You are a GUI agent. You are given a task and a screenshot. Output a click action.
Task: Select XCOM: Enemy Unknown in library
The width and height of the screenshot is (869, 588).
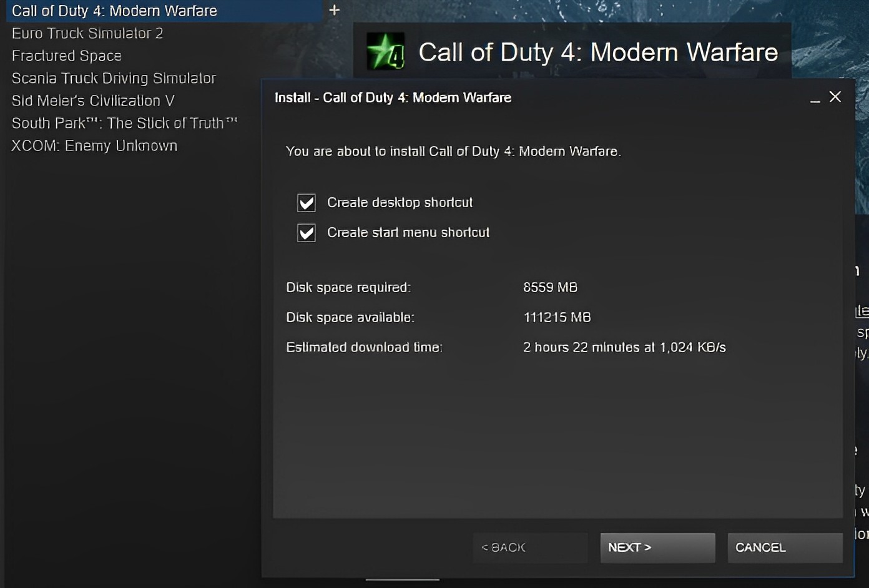pyautogui.click(x=94, y=145)
